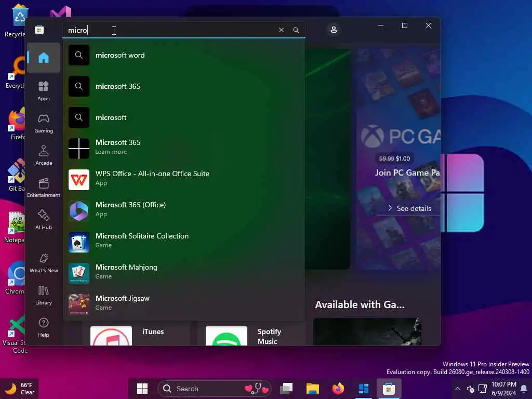Open the Windows Start menu
The width and height of the screenshot is (532, 399).
[142, 389]
